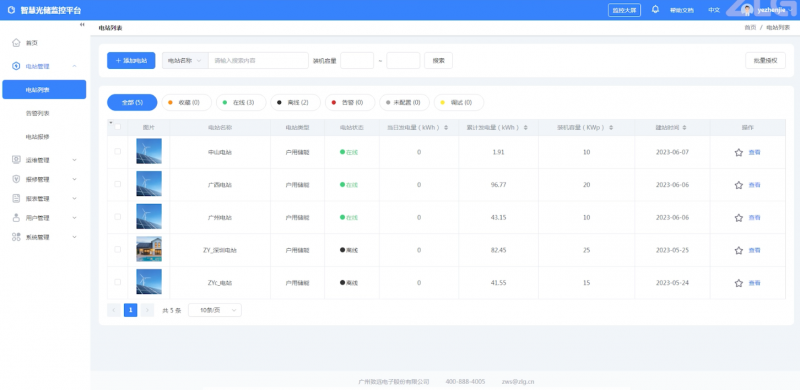Check the select-all checkbox in table header
Viewport: 800px width, 390px height.
118,127
